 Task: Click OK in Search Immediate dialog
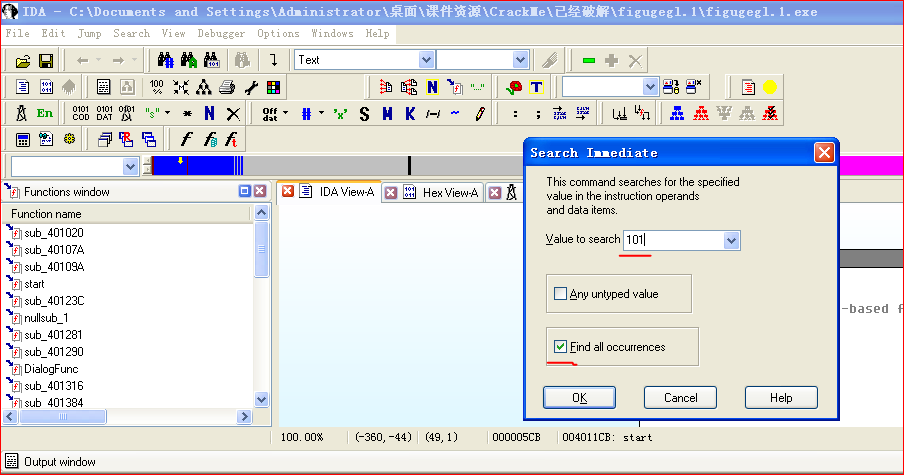tap(579, 398)
